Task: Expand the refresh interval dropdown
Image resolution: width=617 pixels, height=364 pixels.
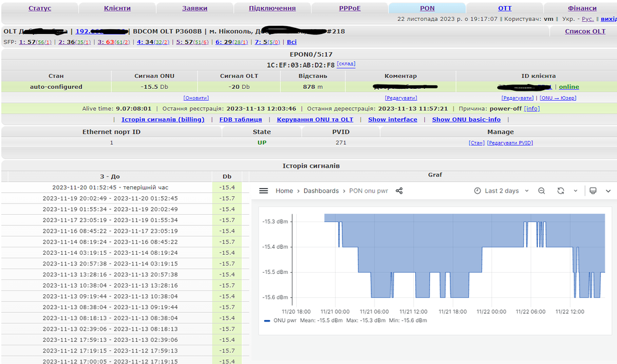Action: pyautogui.click(x=576, y=191)
